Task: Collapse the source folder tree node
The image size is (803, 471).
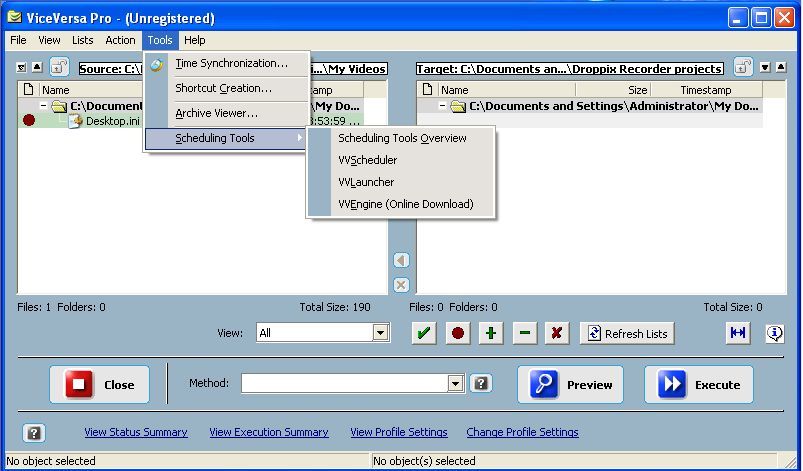Action: coord(44,106)
